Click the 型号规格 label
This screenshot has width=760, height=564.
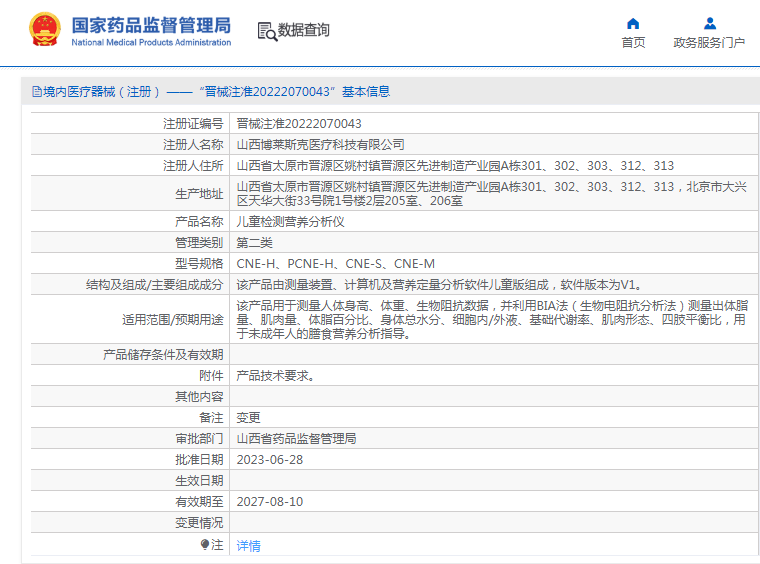coord(199,264)
